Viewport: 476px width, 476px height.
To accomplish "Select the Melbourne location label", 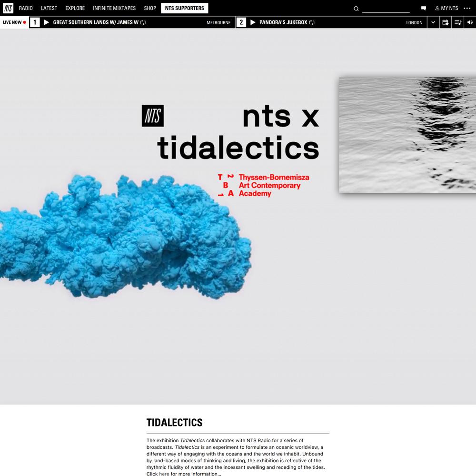I will 218,23.
